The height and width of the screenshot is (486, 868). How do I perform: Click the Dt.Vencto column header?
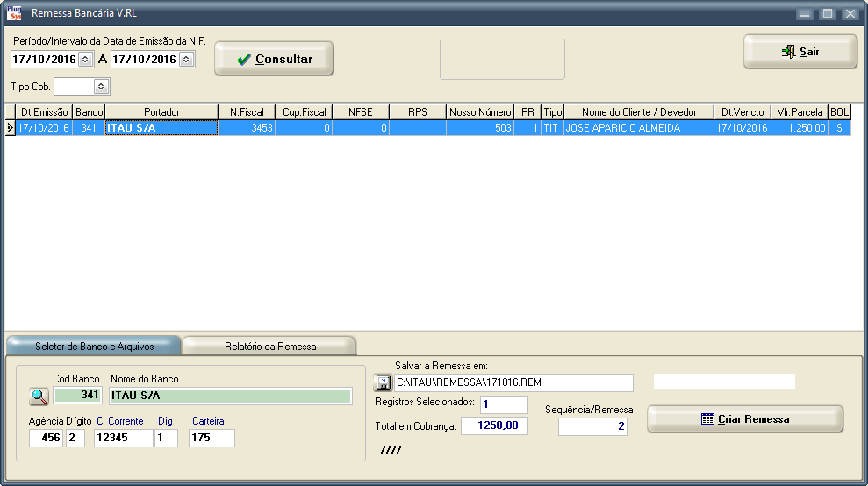pos(742,111)
